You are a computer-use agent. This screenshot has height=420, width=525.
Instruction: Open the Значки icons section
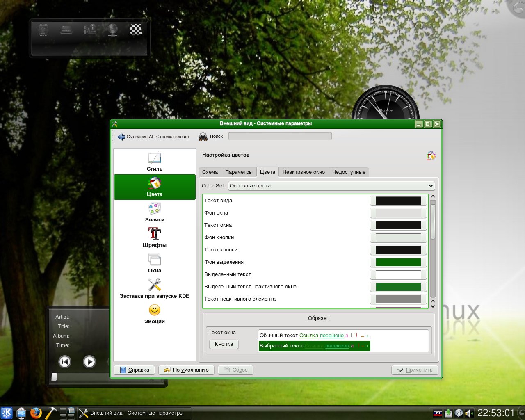(155, 212)
